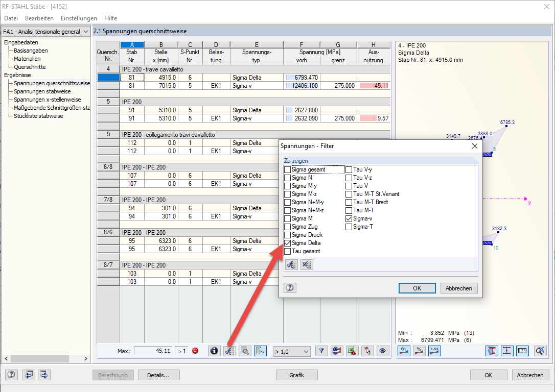Image resolution: width=555 pixels, height=392 pixels.
Task: Open the Bearbeiten menu
Action: (39, 18)
